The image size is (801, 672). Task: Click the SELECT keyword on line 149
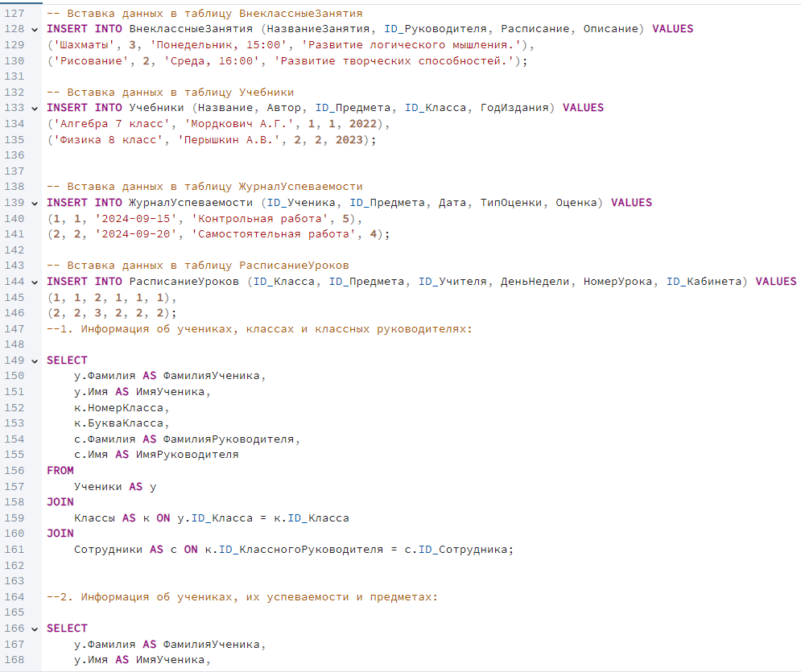pyautogui.click(x=67, y=361)
